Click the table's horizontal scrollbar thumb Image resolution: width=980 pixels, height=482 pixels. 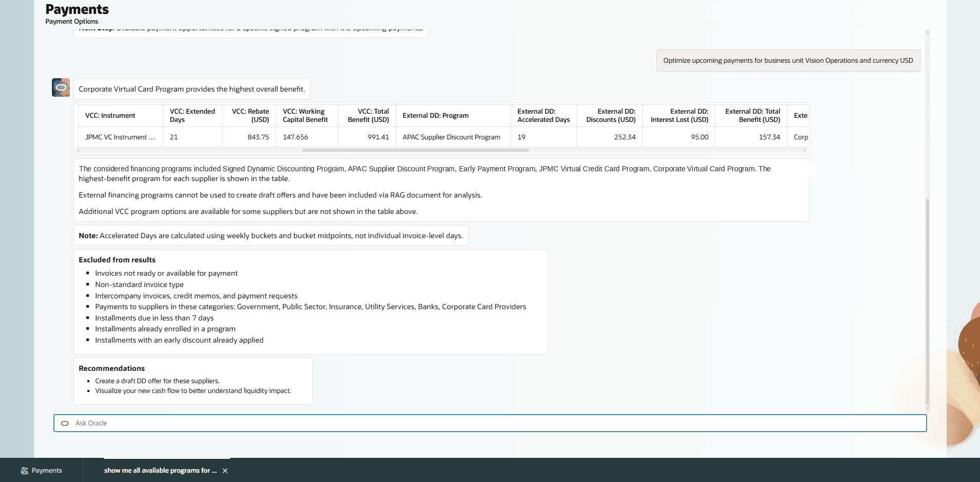(x=416, y=150)
